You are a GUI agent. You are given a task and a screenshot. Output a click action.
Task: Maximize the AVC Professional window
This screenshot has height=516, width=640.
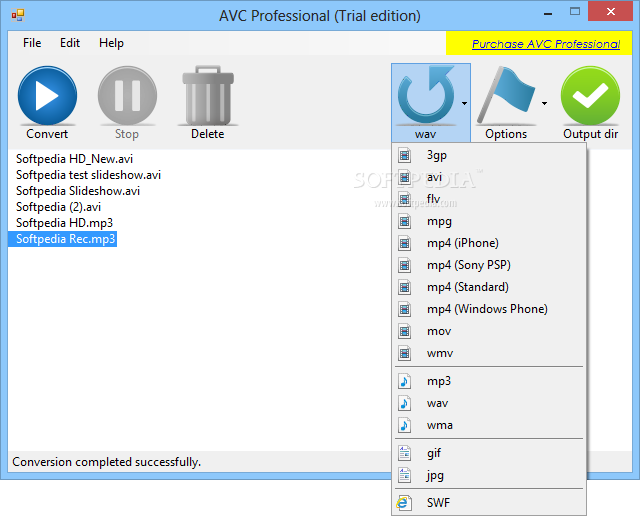575,12
